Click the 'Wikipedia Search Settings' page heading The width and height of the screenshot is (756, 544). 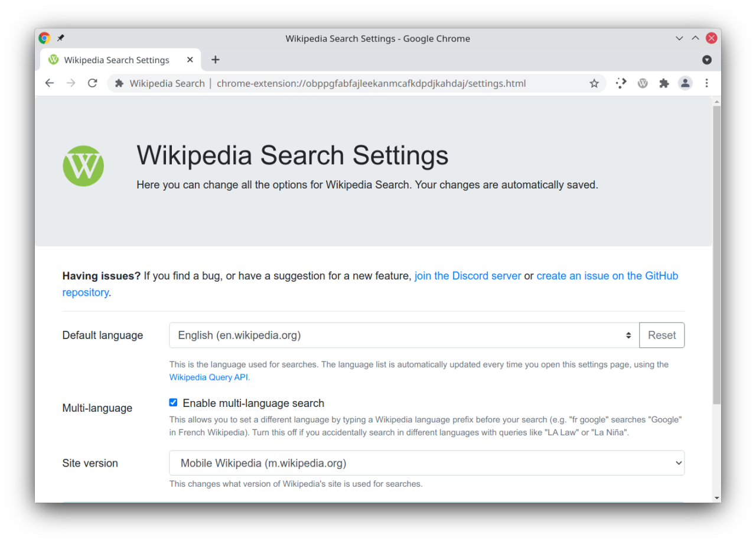click(x=292, y=155)
